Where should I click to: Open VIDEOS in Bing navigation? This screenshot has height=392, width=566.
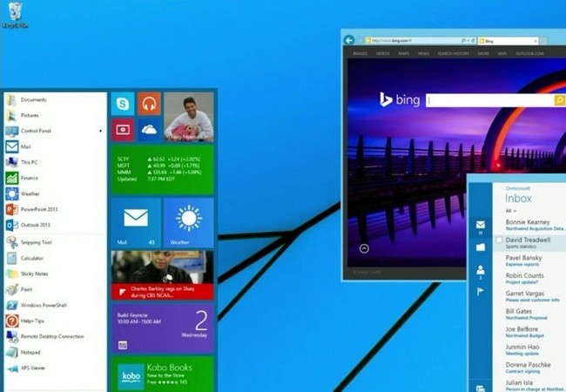[x=382, y=53]
